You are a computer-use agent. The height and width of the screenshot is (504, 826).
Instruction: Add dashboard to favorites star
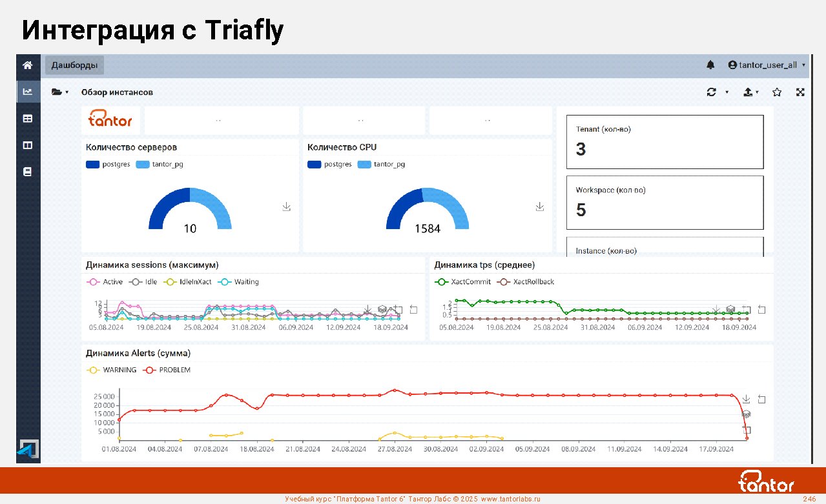click(x=777, y=92)
